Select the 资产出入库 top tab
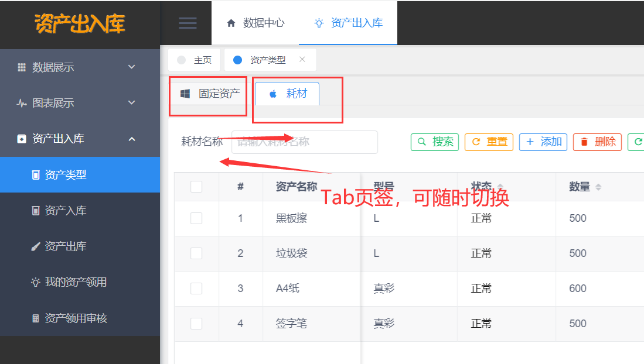Image resolution: width=644 pixels, height=364 pixels. (x=348, y=23)
